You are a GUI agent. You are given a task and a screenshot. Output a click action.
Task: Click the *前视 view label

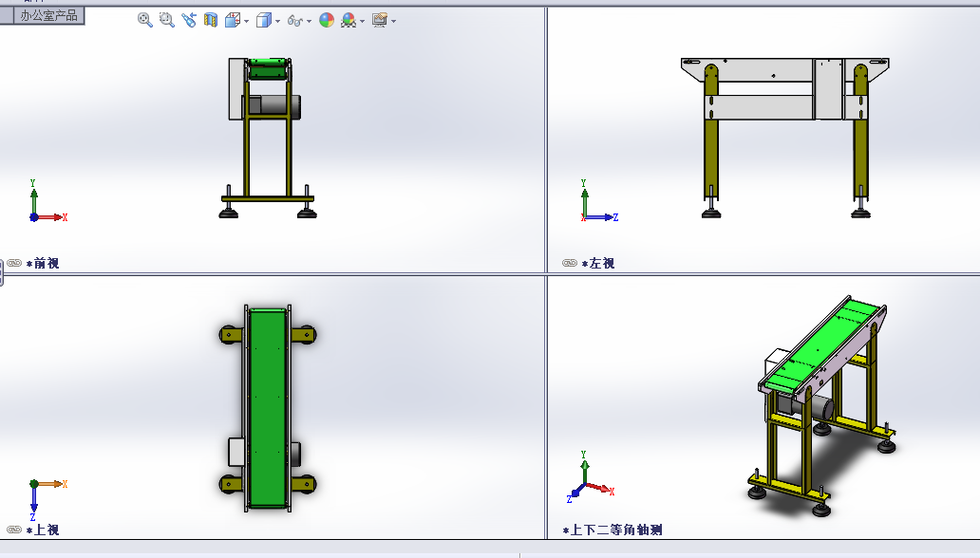click(x=43, y=263)
